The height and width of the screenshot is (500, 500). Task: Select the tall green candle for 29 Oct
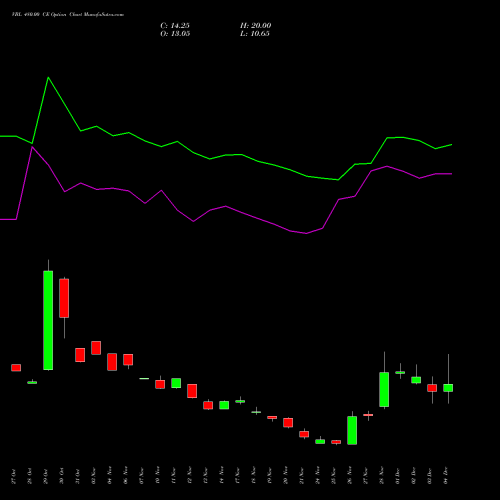[x=48, y=320]
